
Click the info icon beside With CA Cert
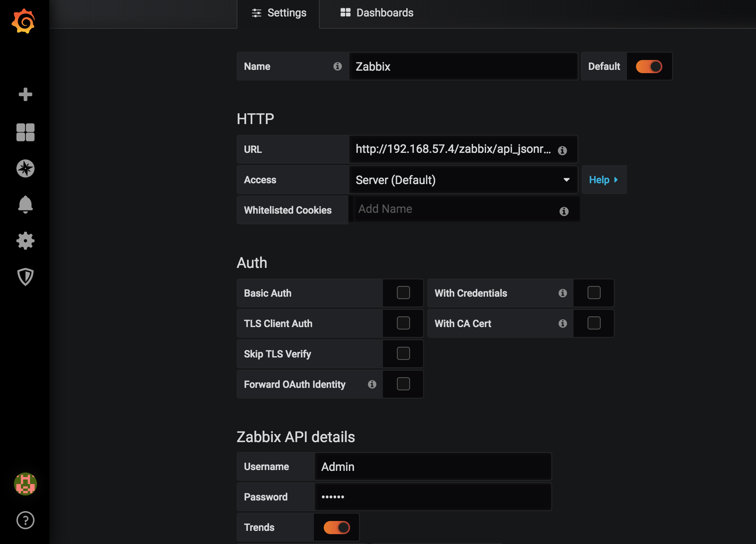[x=562, y=323]
